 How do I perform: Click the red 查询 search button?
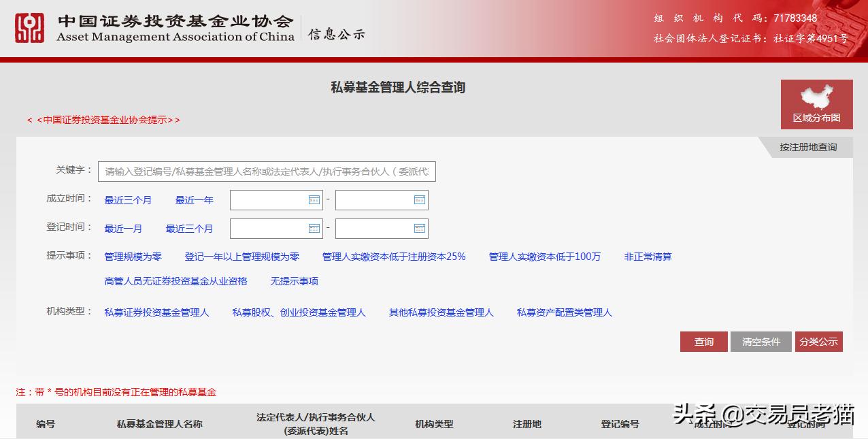pyautogui.click(x=703, y=341)
